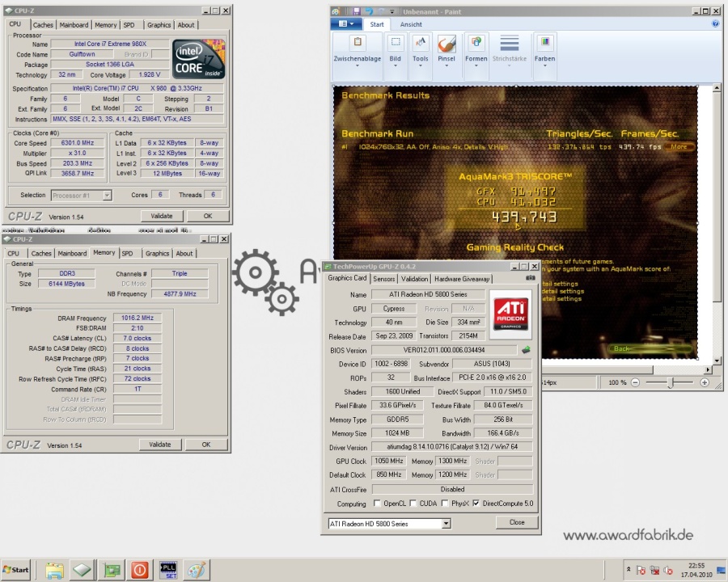
Task: Click the Paint palette icon on the taskbar
Action: [x=197, y=570]
